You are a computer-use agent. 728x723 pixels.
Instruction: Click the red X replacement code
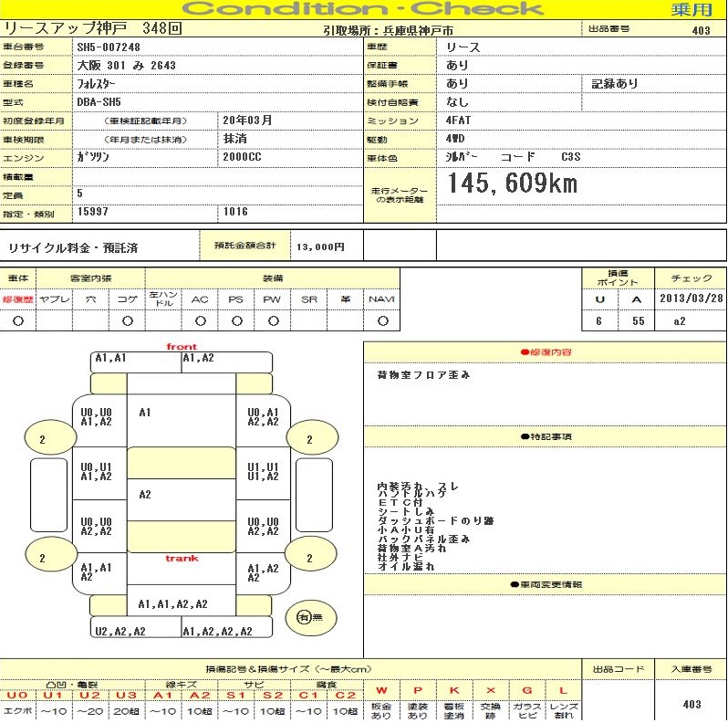click(x=491, y=691)
